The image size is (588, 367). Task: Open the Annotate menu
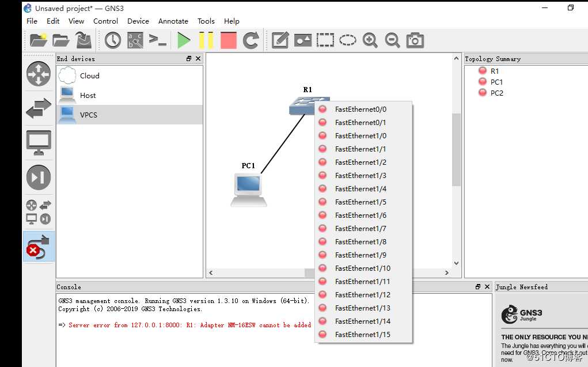[x=173, y=21]
